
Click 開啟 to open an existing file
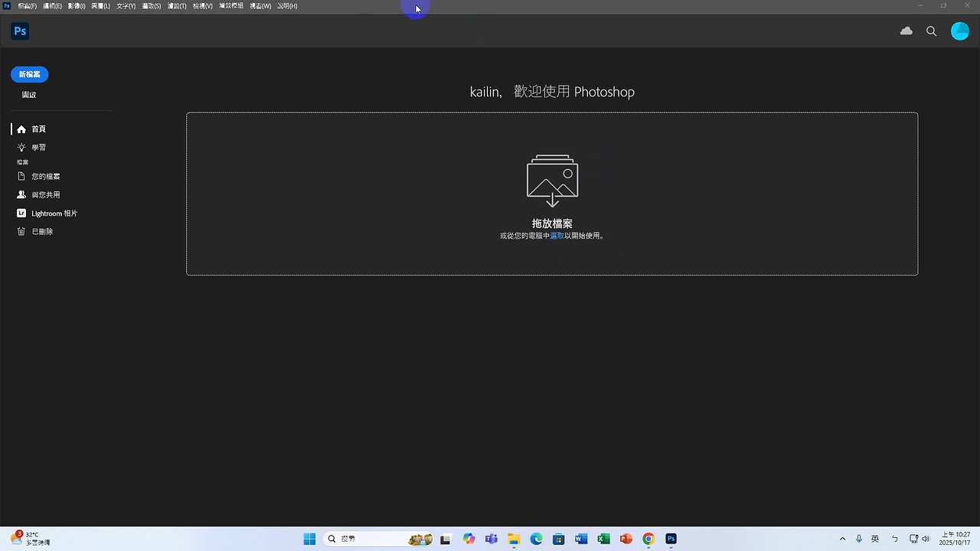click(x=28, y=94)
